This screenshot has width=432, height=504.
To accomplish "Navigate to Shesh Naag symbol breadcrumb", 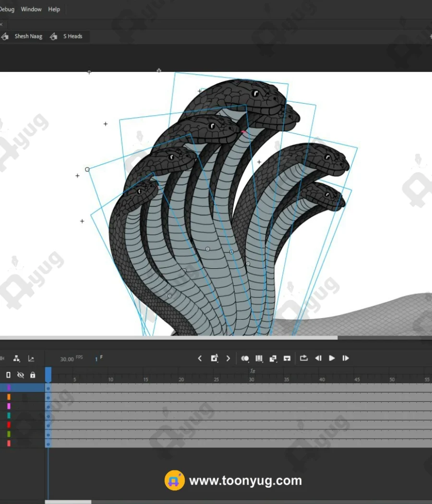I will point(28,36).
